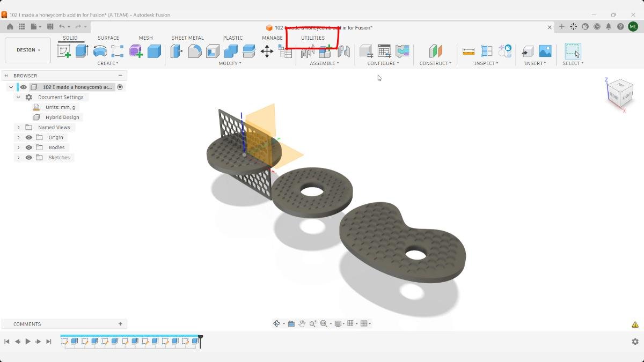Viewport: 644px width, 362px height.
Task: Switch to the MANAGE tab
Action: (272, 38)
